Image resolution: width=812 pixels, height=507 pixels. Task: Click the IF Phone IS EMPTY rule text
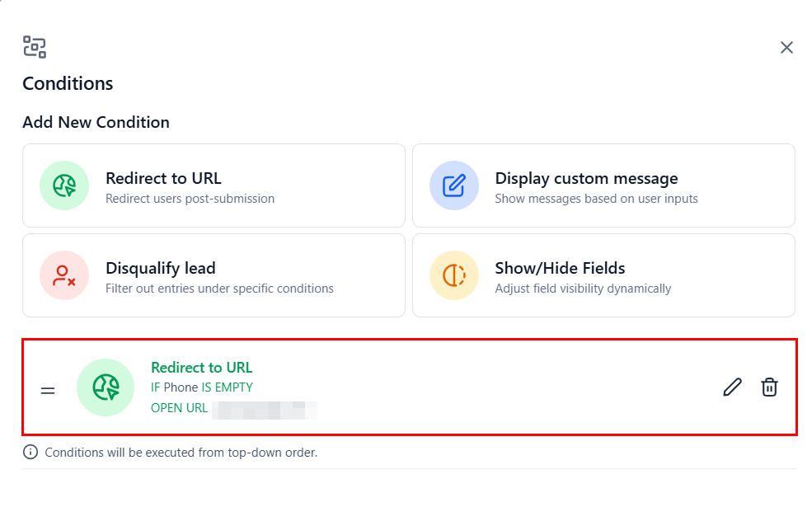tap(201, 387)
